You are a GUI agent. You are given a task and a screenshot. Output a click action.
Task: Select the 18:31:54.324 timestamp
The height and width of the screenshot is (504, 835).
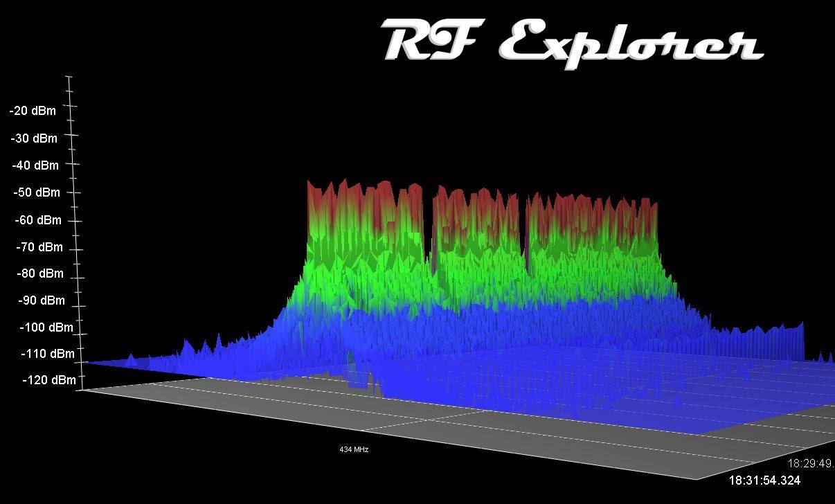[764, 480]
